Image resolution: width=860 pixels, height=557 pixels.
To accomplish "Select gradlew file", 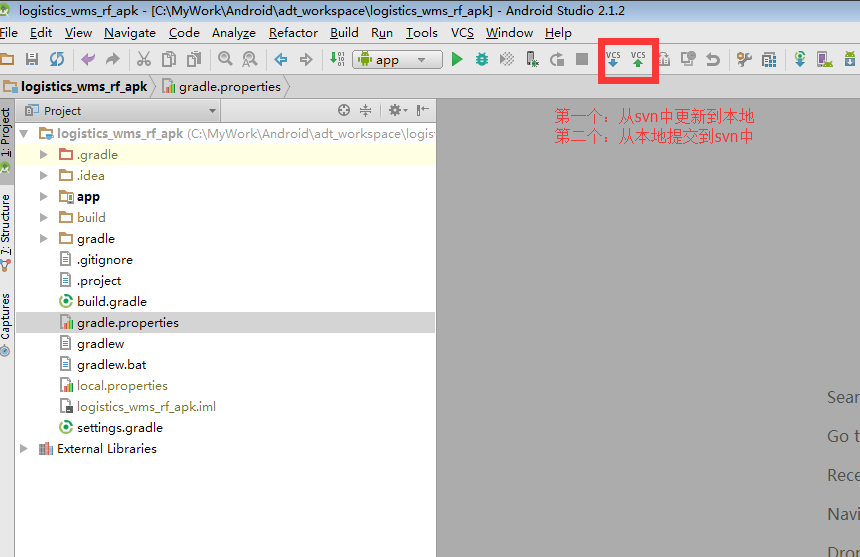I will point(100,344).
